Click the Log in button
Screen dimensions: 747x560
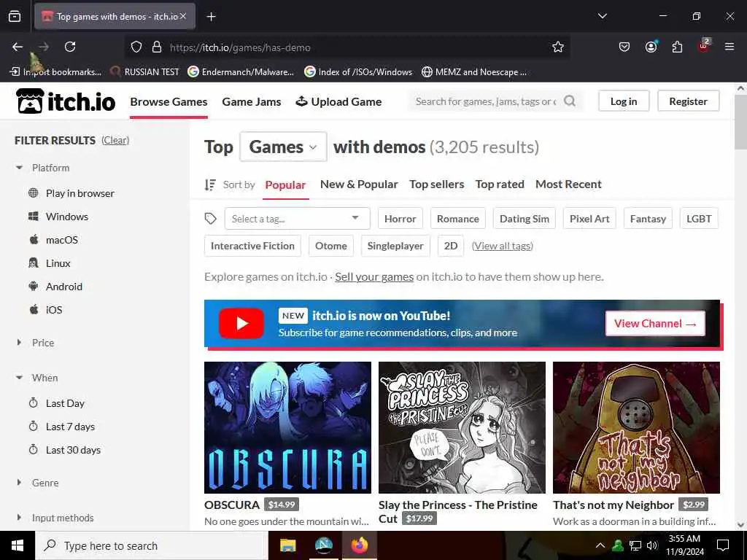(624, 101)
